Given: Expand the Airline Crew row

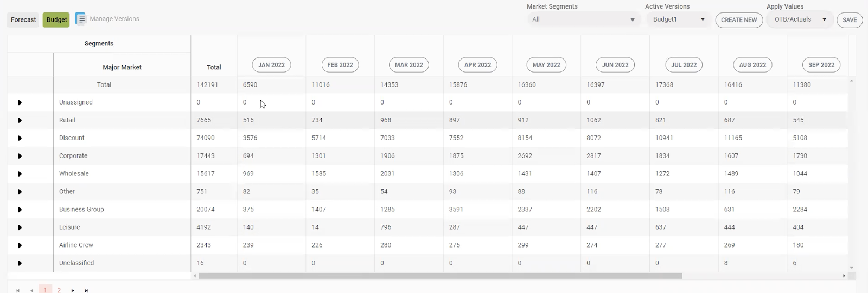Looking at the screenshot, I should click(20, 245).
